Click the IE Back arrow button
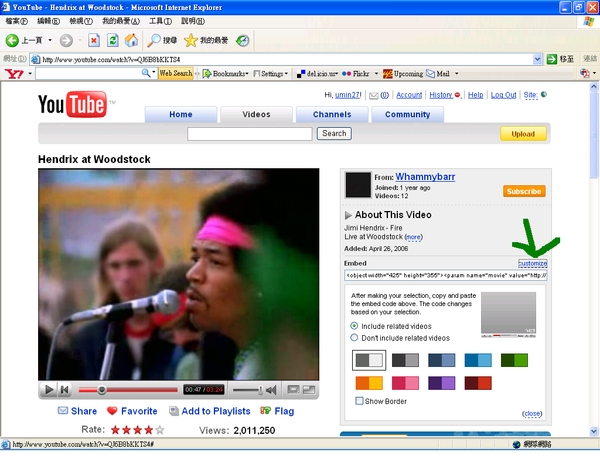The height and width of the screenshot is (469, 600). tap(12, 40)
